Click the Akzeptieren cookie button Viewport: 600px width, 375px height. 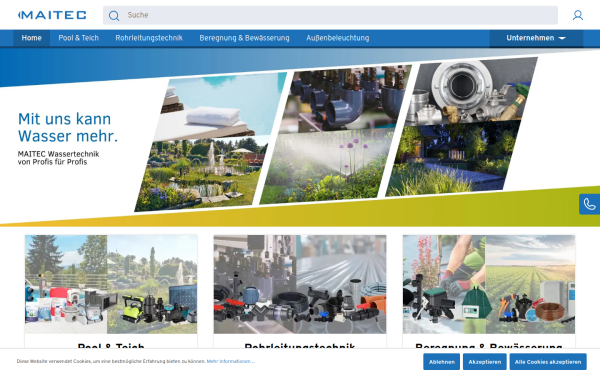484,362
